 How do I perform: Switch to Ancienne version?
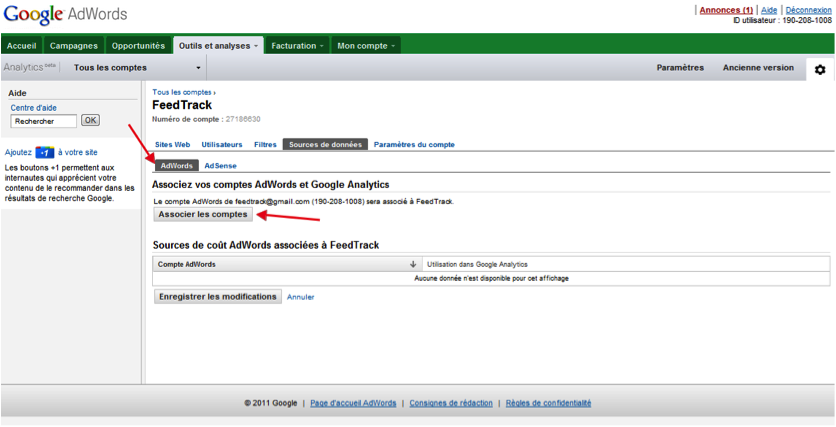pos(758,68)
